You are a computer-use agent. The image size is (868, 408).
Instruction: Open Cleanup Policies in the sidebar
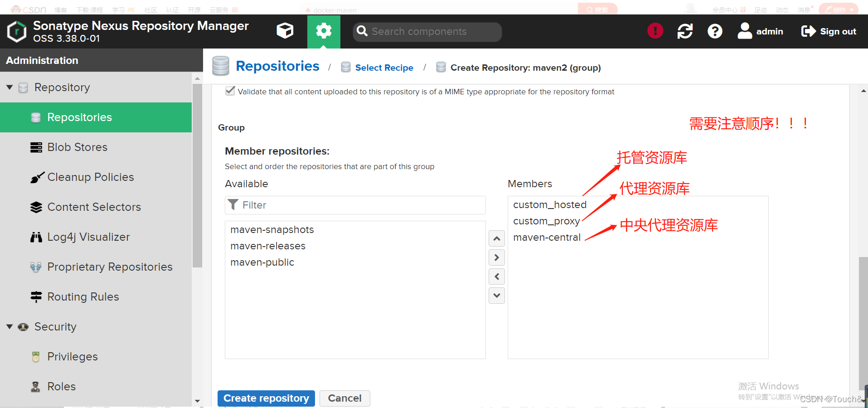(x=96, y=177)
